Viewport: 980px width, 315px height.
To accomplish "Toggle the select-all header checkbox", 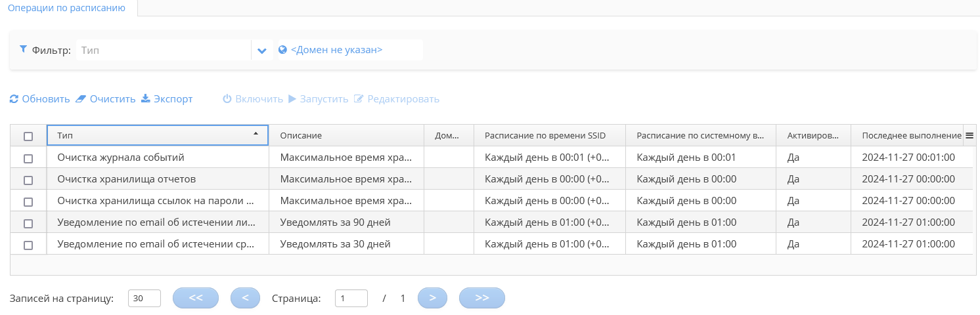I will click(28, 136).
